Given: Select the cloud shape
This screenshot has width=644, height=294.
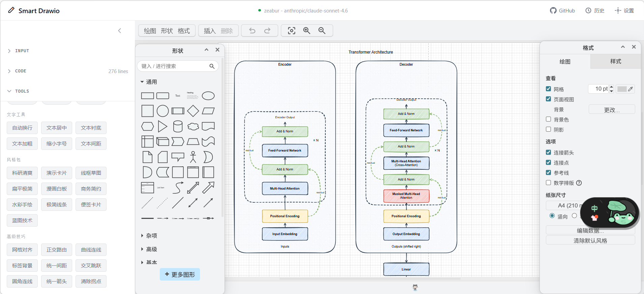Looking at the screenshot, I should click(x=193, y=126).
